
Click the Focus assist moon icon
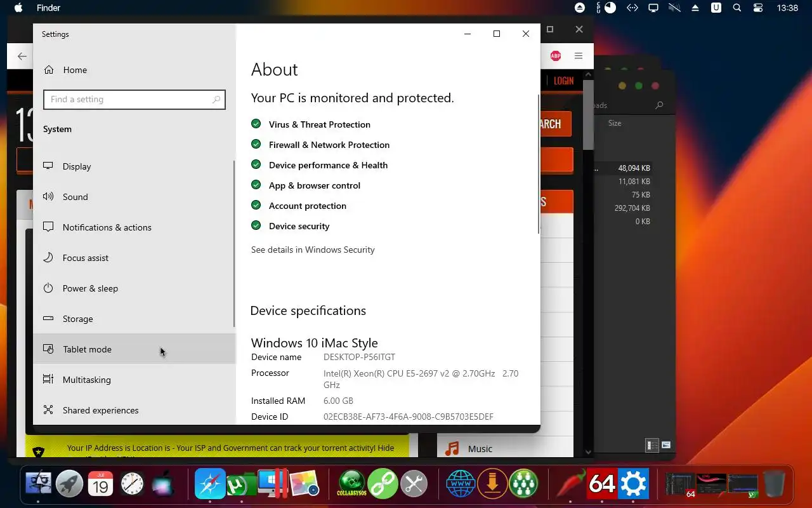(x=48, y=257)
